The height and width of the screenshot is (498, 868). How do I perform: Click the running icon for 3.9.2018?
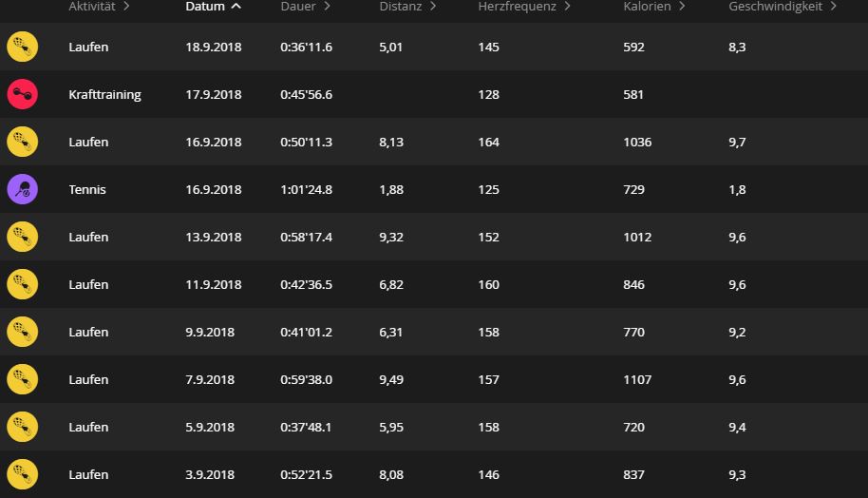pyautogui.click(x=22, y=474)
